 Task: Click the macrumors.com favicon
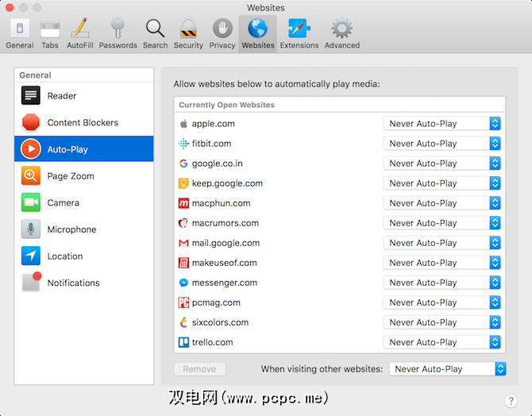click(183, 223)
